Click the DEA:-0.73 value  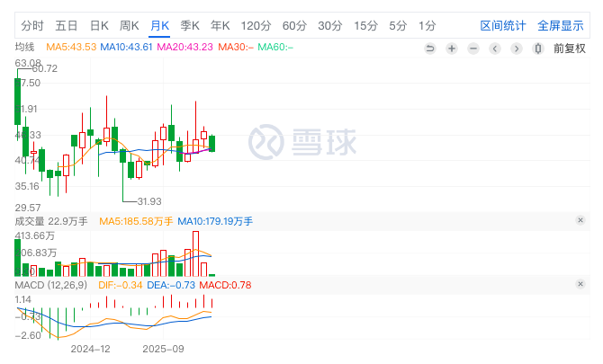pos(171,285)
